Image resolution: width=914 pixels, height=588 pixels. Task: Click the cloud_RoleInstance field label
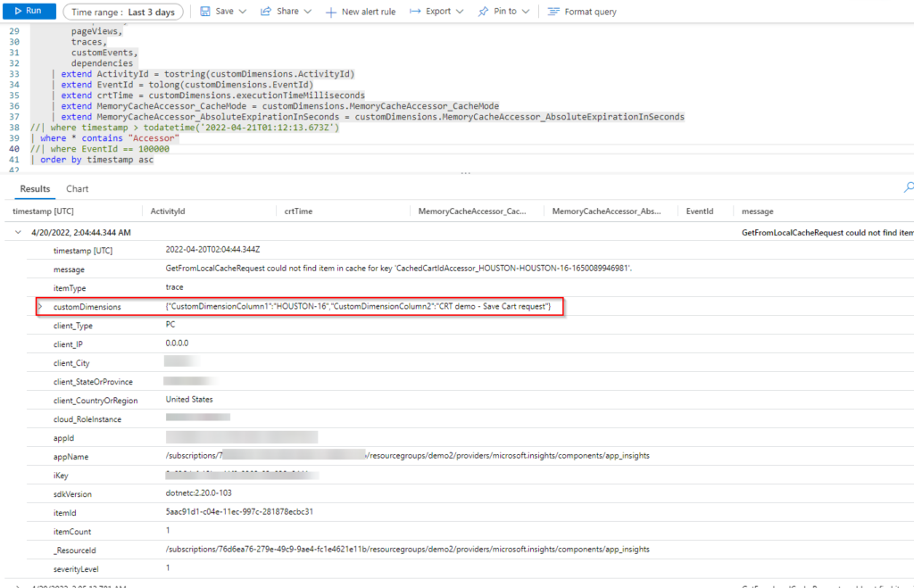pyautogui.click(x=87, y=419)
